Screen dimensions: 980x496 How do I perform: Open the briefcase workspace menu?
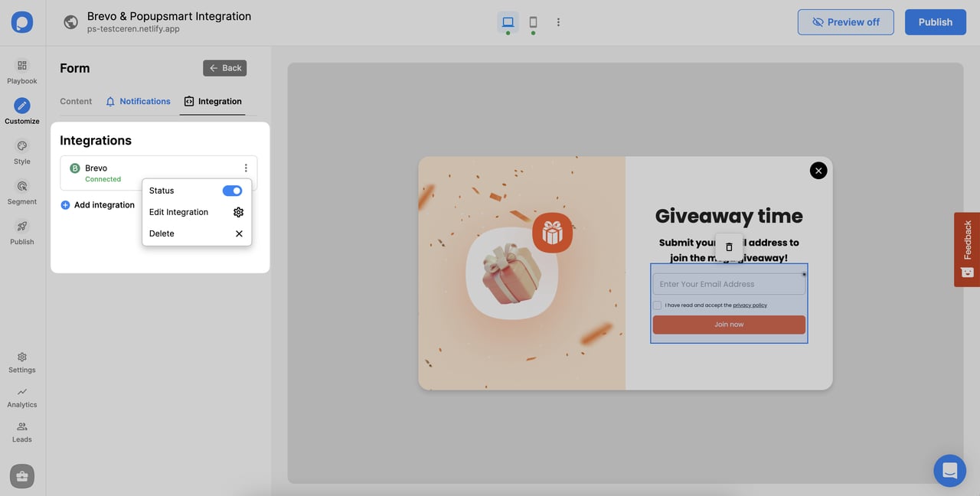coord(22,476)
